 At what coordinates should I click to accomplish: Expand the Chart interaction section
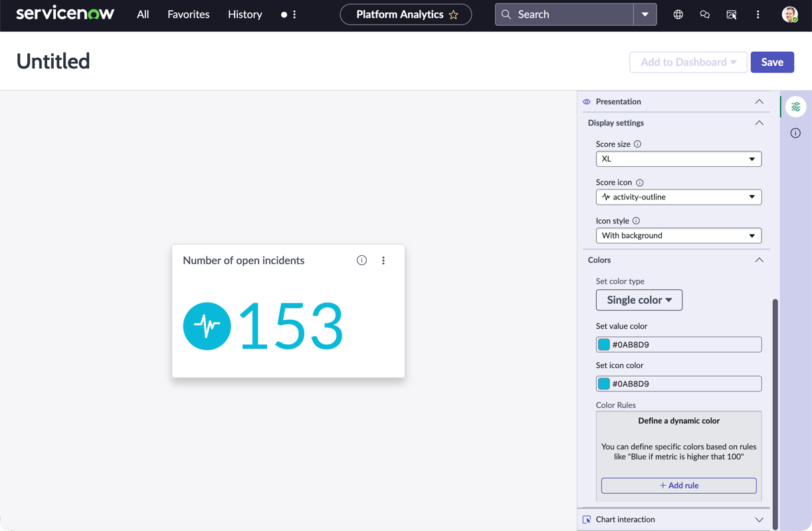tap(759, 520)
